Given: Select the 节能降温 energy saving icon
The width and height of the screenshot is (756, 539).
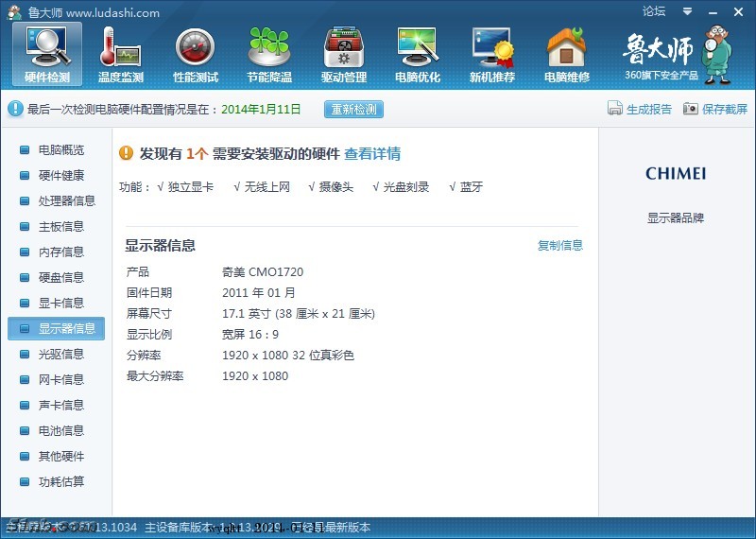Looking at the screenshot, I should tap(269, 55).
